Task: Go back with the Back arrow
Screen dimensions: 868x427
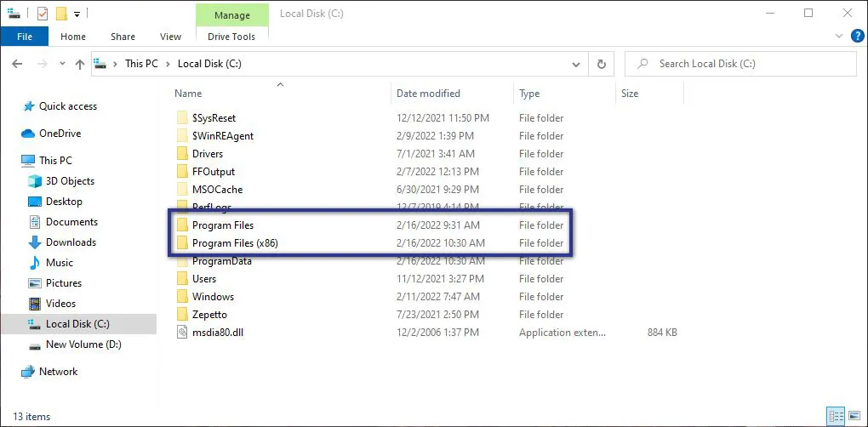Action: [17, 64]
